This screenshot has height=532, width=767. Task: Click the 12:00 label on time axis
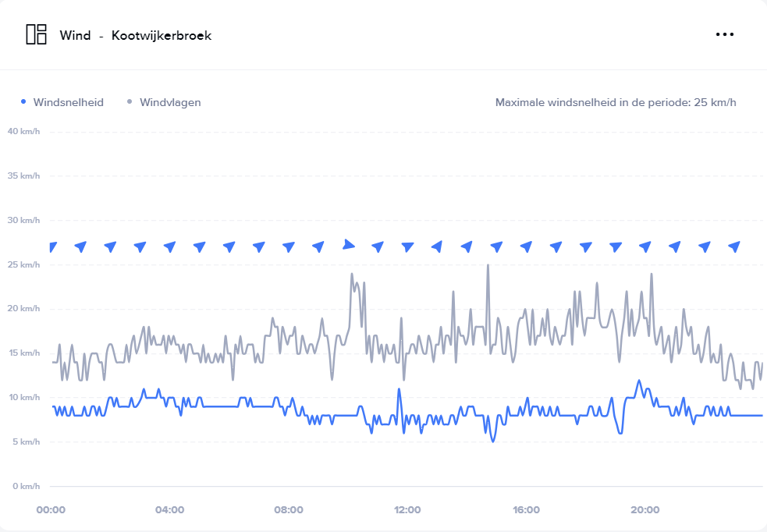coord(407,510)
